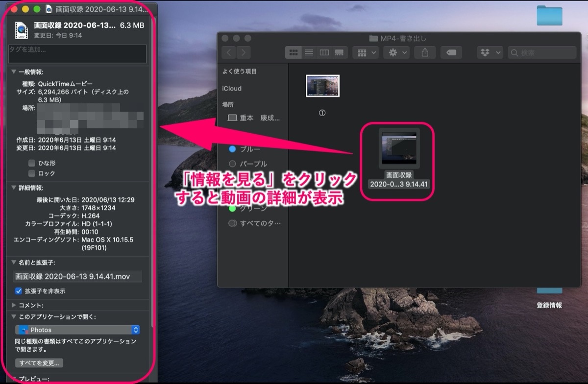Click the HD (1-1-1) color profile value
The width and height of the screenshot is (588, 384).
[x=98, y=224]
